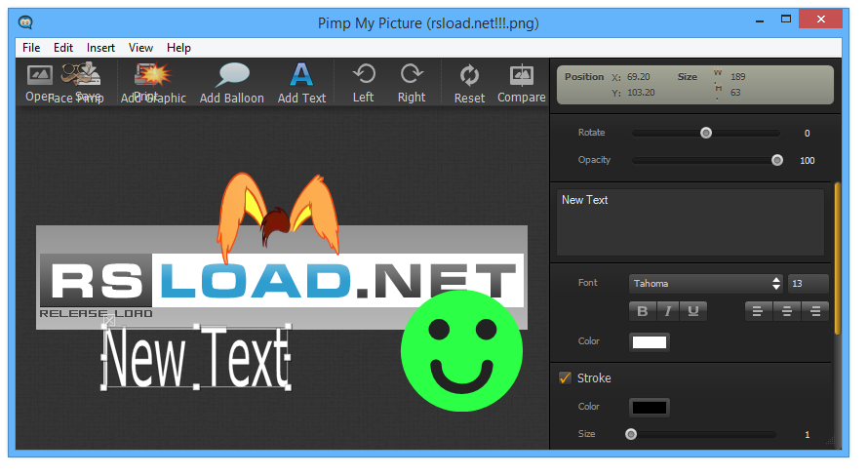Image resolution: width=868 pixels, height=476 pixels.
Task: Uncheck the Stroke checkbox
Action: (566, 378)
